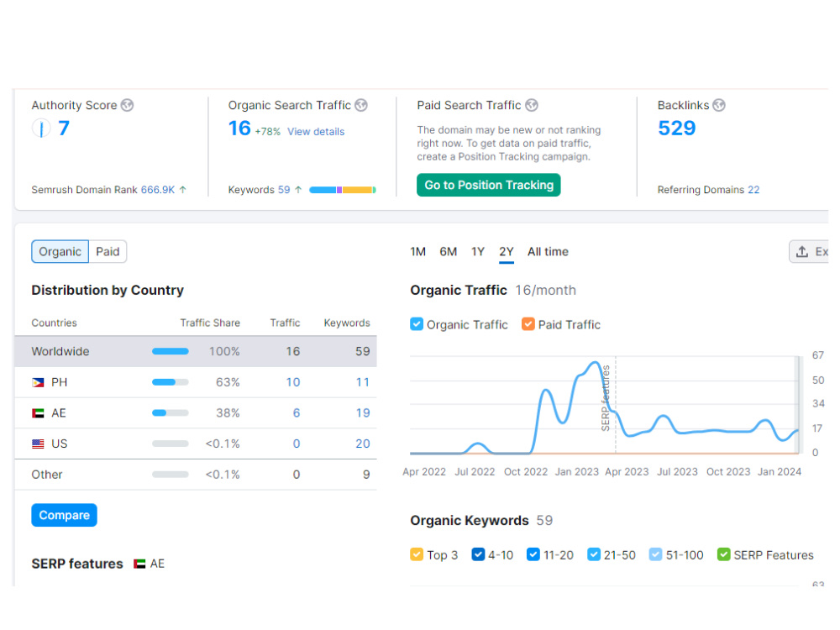The image size is (840, 630).
Task: Open the Keywords 59 link
Action: (x=283, y=190)
